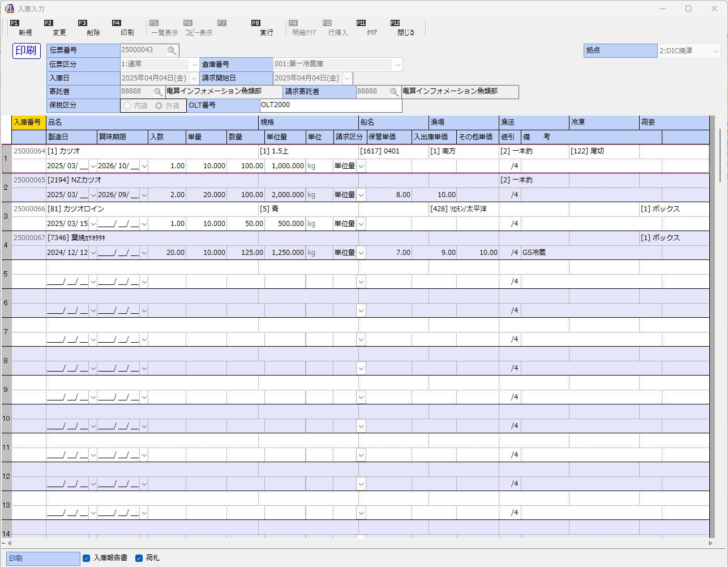The width and height of the screenshot is (728, 567).
Task: Click the blue 印刷 button at top left
Action: pos(27,50)
